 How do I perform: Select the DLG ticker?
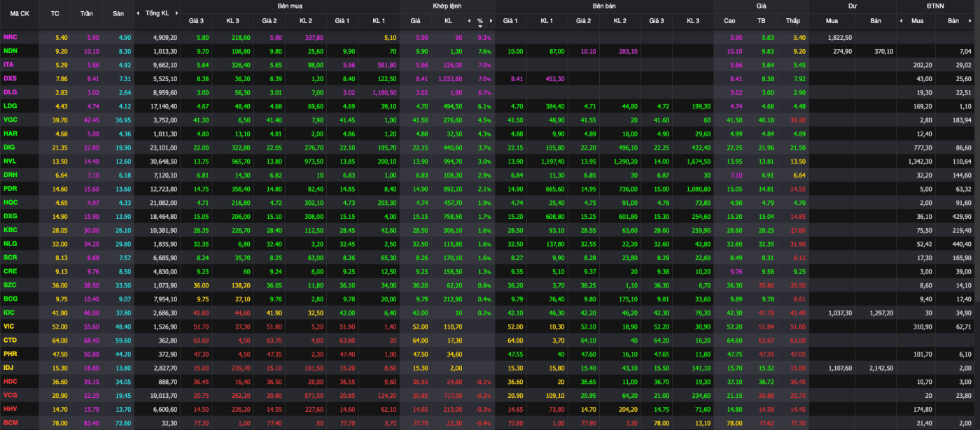click(10, 92)
